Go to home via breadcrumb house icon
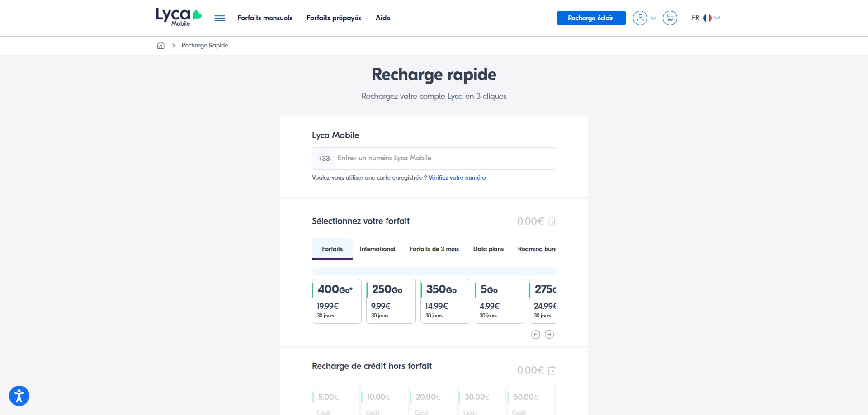 [160, 45]
